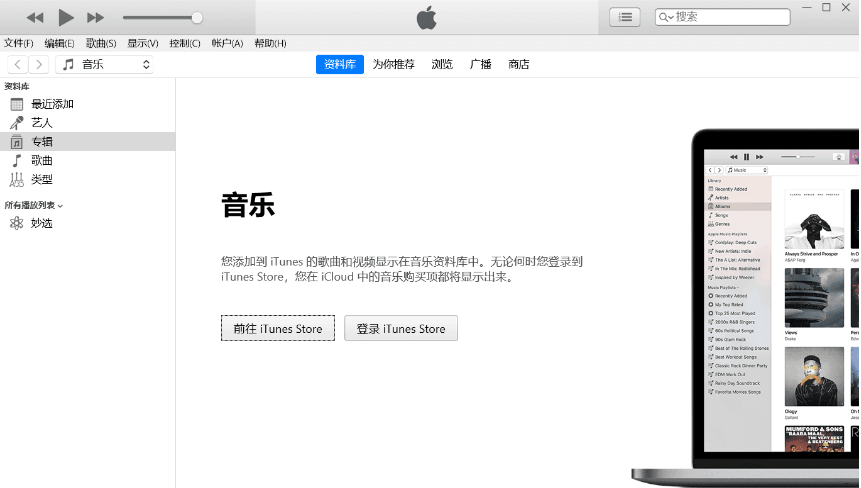This screenshot has width=861, height=488.
Task: Click the 妙选 atom icon
Action: 17,223
